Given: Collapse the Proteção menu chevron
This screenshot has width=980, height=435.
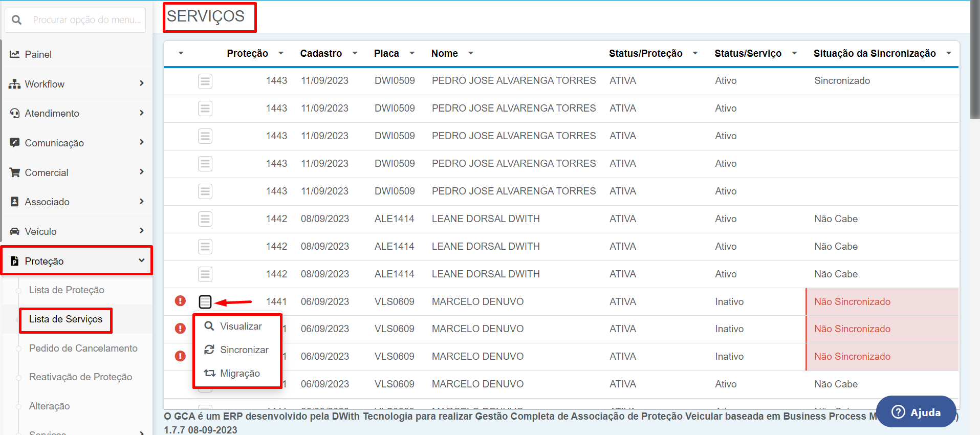Looking at the screenshot, I should (x=142, y=260).
